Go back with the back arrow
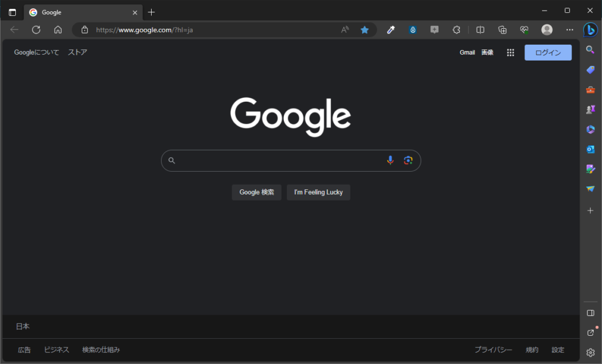Screen dimensions: 602x364 click(x=14, y=29)
